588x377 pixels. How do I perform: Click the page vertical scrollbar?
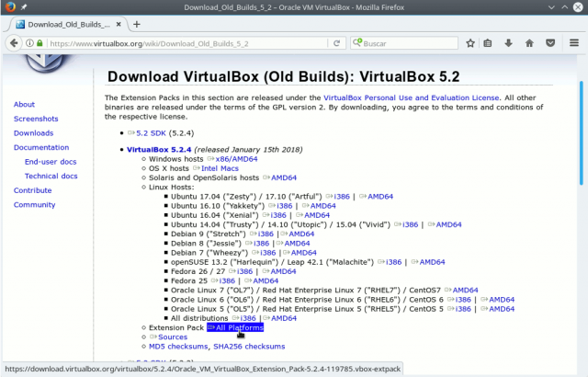point(582,132)
